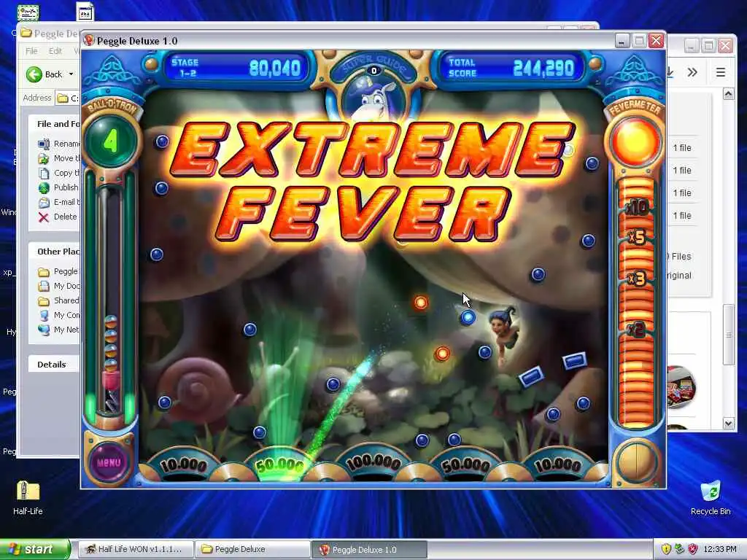Viewport: 747px width, 560px height.
Task: Click the Move this file task icon
Action: point(44,158)
